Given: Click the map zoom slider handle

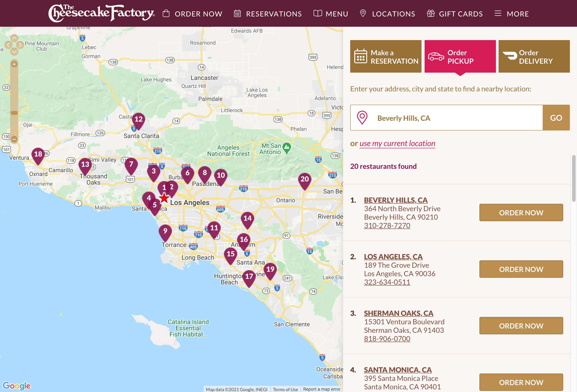Looking at the screenshot, I should (14, 113).
